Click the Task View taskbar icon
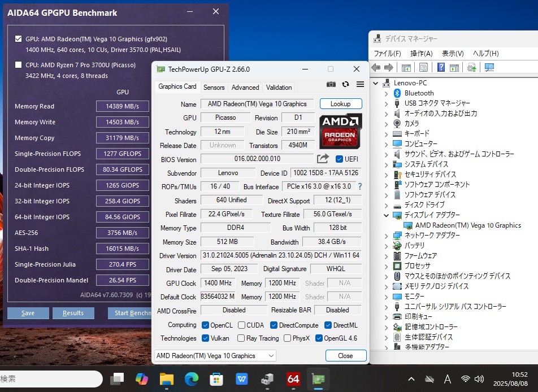 [117, 379]
